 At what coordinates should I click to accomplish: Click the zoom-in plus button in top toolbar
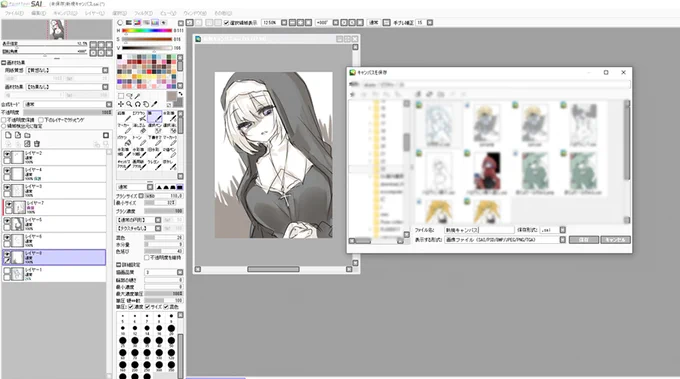300,23
